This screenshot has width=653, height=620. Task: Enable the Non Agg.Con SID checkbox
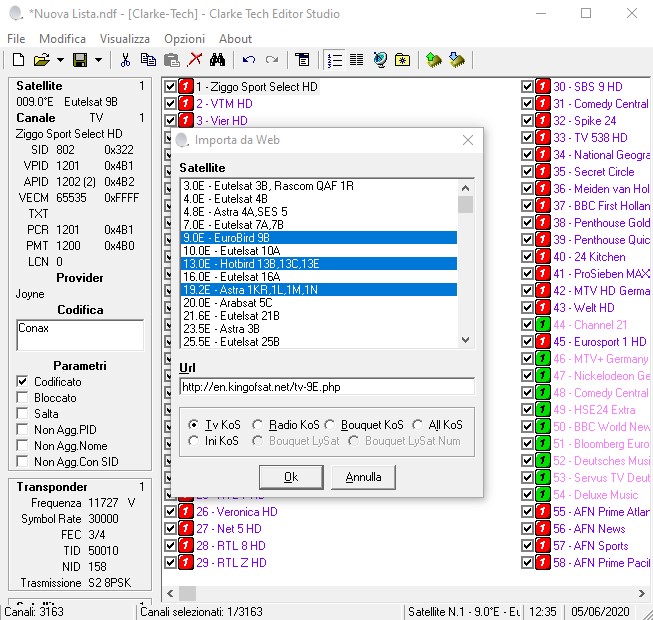(22, 461)
